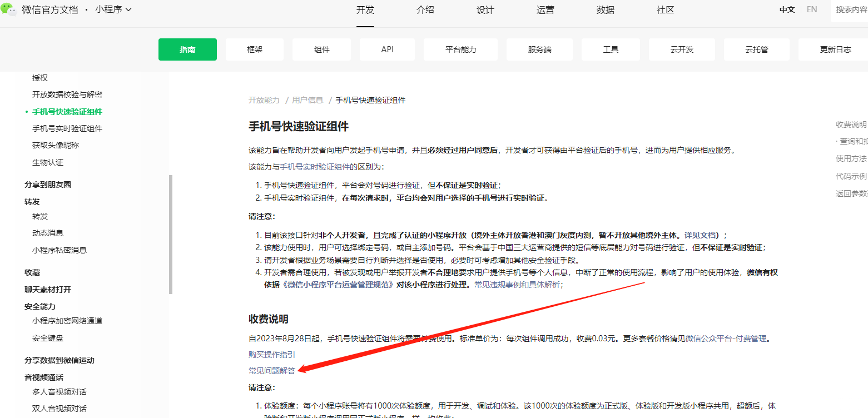Jump to 代码示例 in page outline
Screen dimensions: 868x418
(851, 176)
